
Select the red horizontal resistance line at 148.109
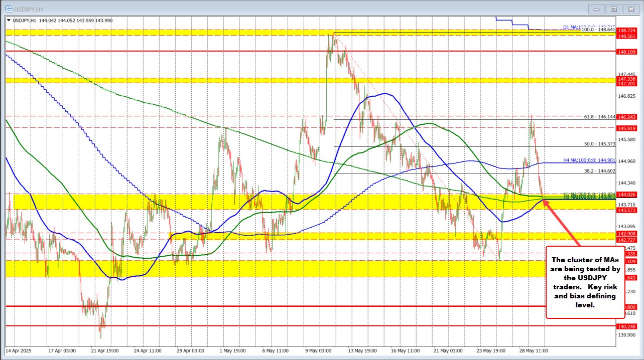tap(301, 51)
